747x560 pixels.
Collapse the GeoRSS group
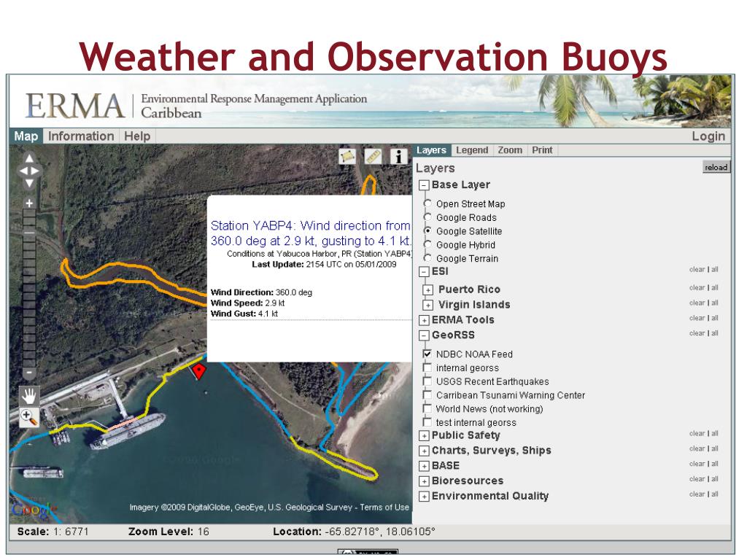click(x=424, y=335)
